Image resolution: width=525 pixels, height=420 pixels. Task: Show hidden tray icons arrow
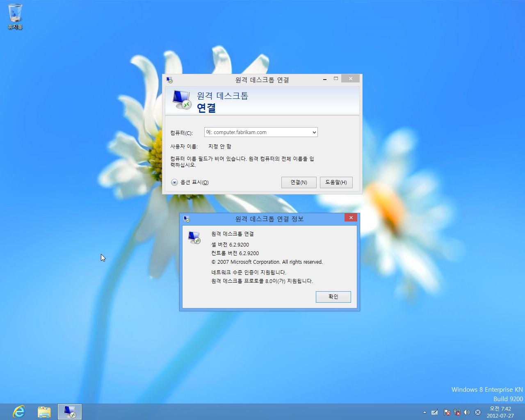point(425,412)
